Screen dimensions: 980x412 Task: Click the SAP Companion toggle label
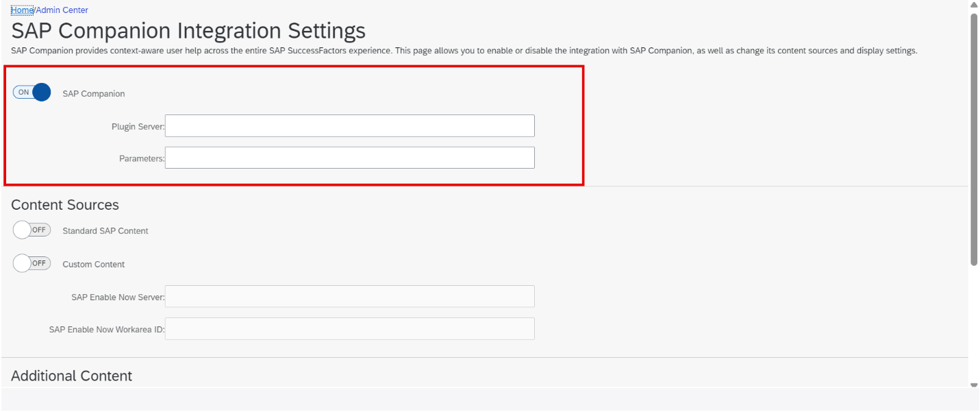tap(94, 93)
